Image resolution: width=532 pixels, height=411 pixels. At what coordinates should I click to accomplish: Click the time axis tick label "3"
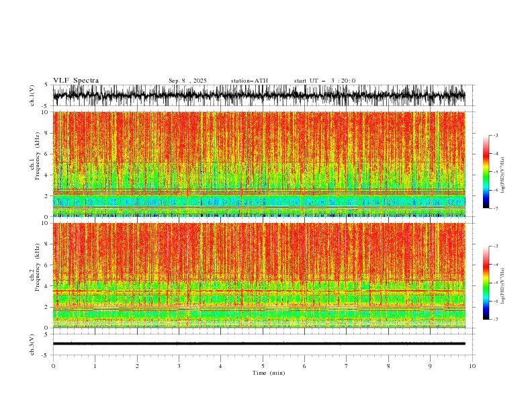[179, 366]
